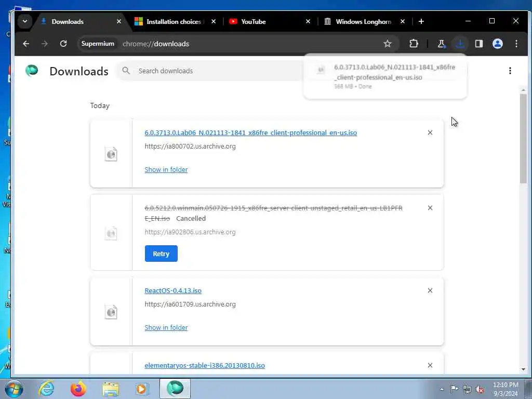Click the ia601709.us.archive.org source URL

point(190,304)
